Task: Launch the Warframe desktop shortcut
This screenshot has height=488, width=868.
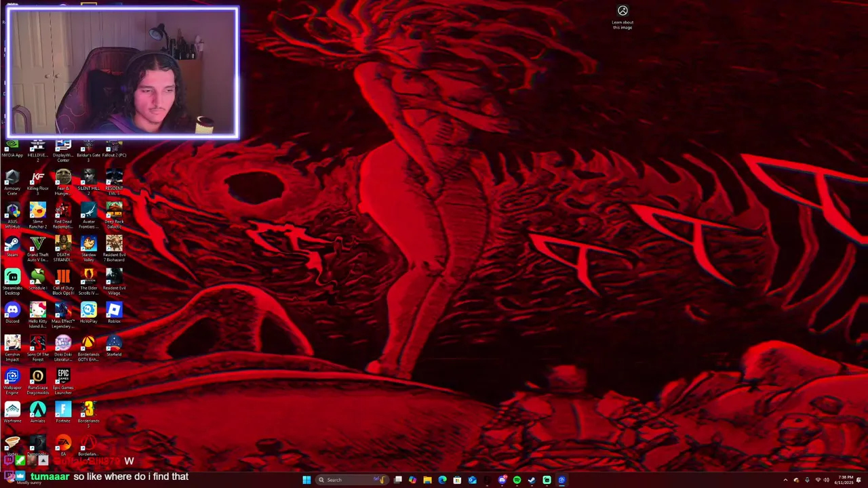Action: click(12, 413)
